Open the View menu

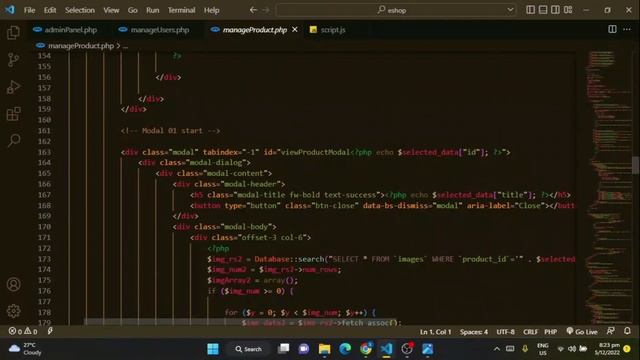[111, 10]
